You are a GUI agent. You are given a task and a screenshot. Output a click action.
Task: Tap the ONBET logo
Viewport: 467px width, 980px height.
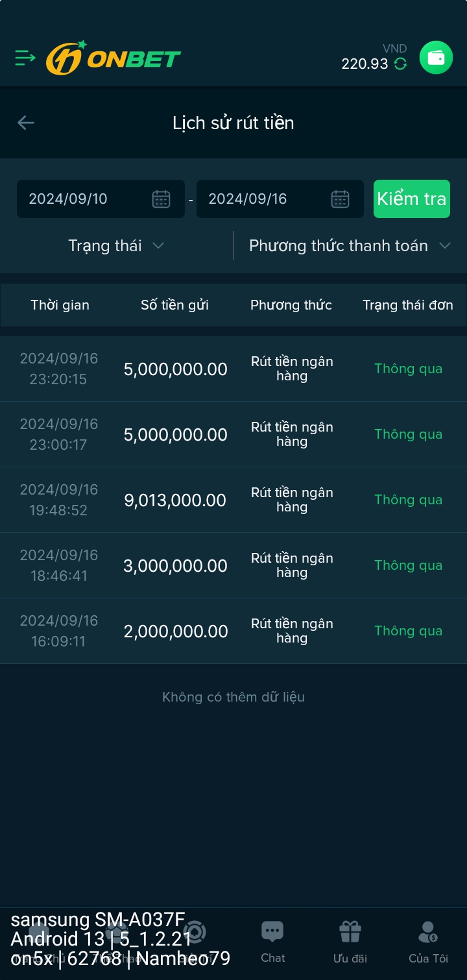tap(114, 58)
